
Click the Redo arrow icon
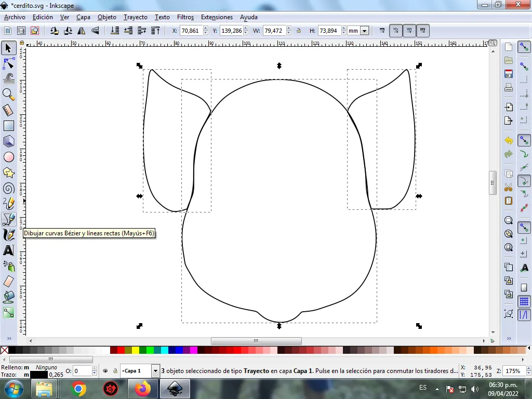(x=508, y=154)
